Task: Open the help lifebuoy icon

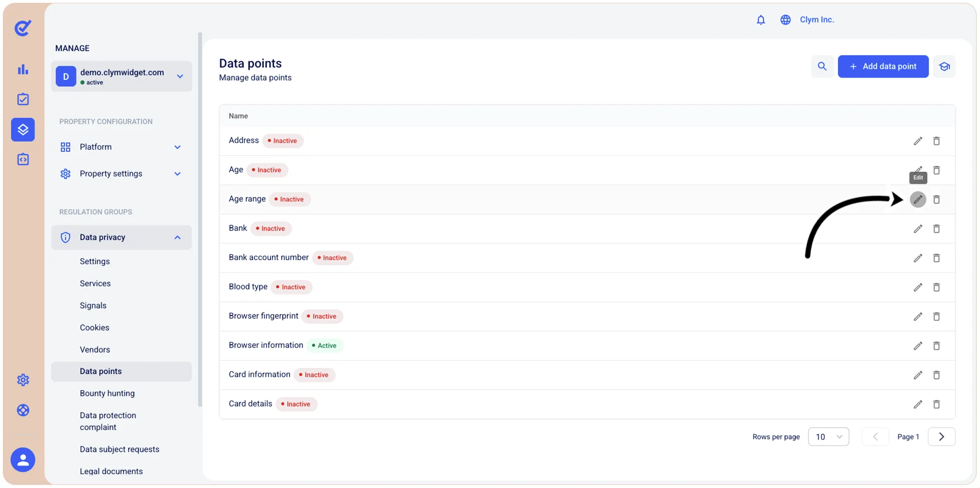Action: pyautogui.click(x=23, y=410)
